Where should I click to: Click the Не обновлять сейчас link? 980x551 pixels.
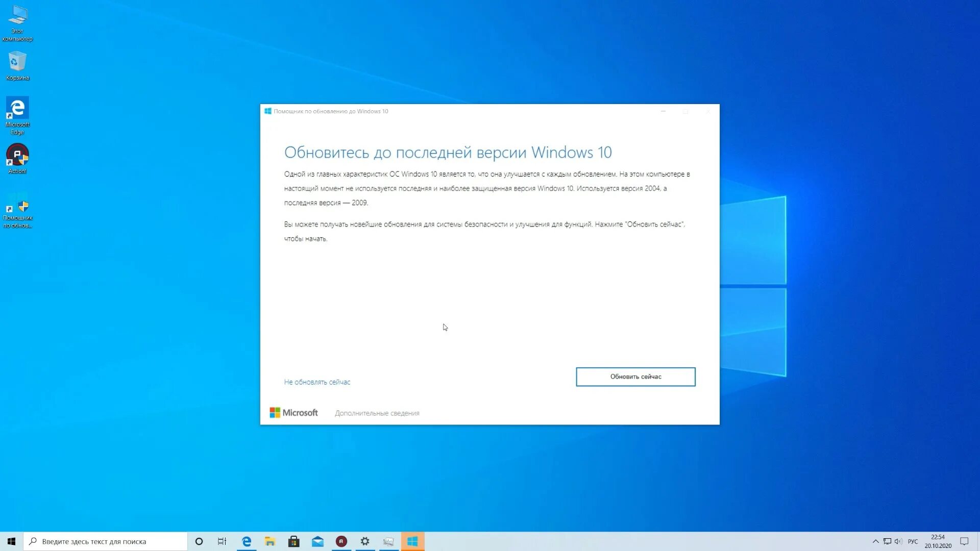coord(317,382)
